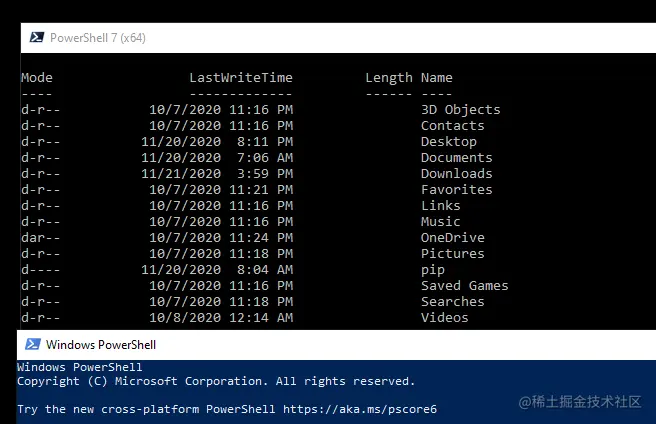Select the Links folder name
This screenshot has width=656, height=424.
(x=441, y=206)
